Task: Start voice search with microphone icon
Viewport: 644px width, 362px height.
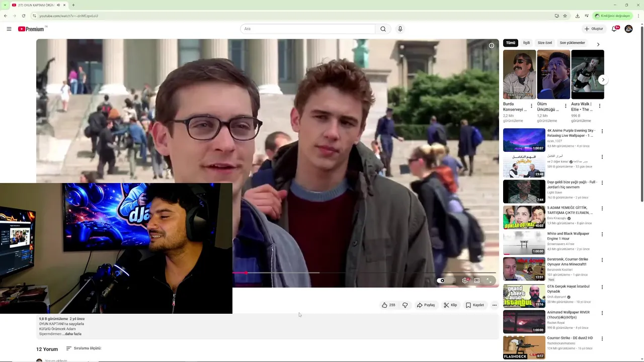Action: (x=400, y=29)
